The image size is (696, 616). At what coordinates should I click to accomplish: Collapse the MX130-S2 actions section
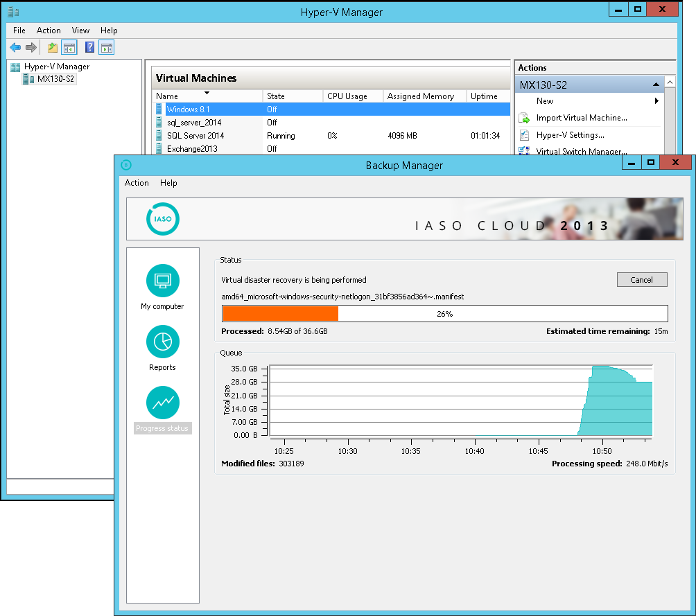656,85
